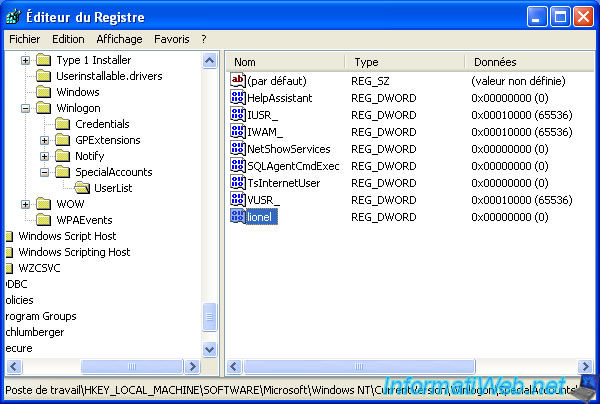600x404 pixels.
Task: Click the Userinstallable.drivers folder icon
Action: click(44, 76)
